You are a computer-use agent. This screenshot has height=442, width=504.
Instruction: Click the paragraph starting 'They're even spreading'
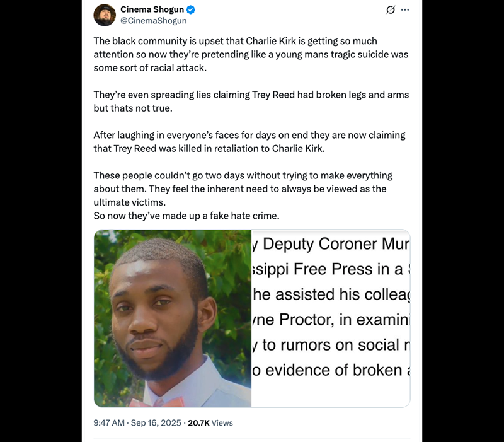click(x=251, y=102)
